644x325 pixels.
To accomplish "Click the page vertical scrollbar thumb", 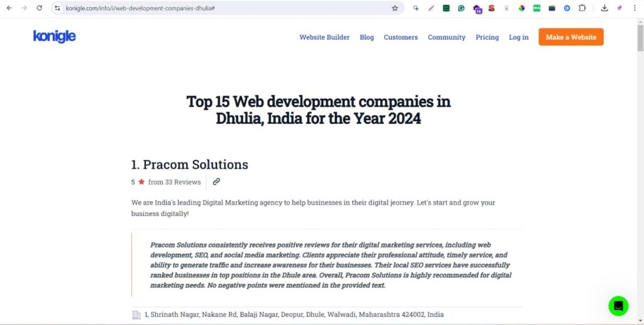I will point(640,38).
